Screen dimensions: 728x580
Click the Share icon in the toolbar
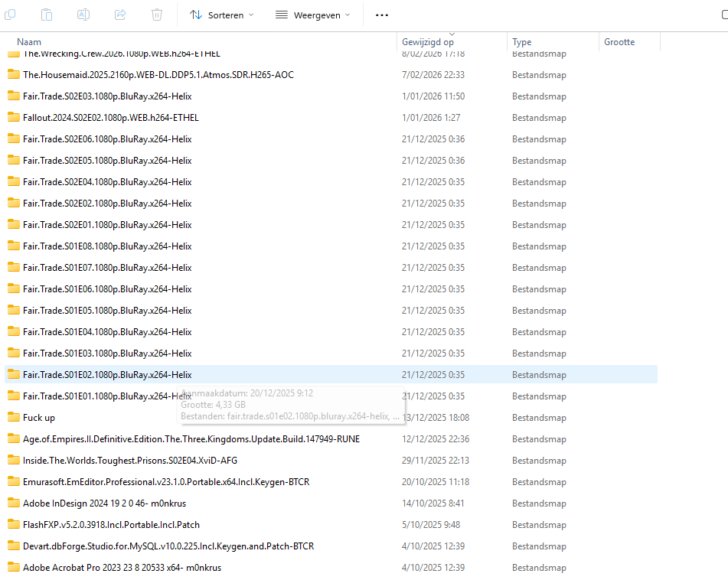[x=120, y=15]
